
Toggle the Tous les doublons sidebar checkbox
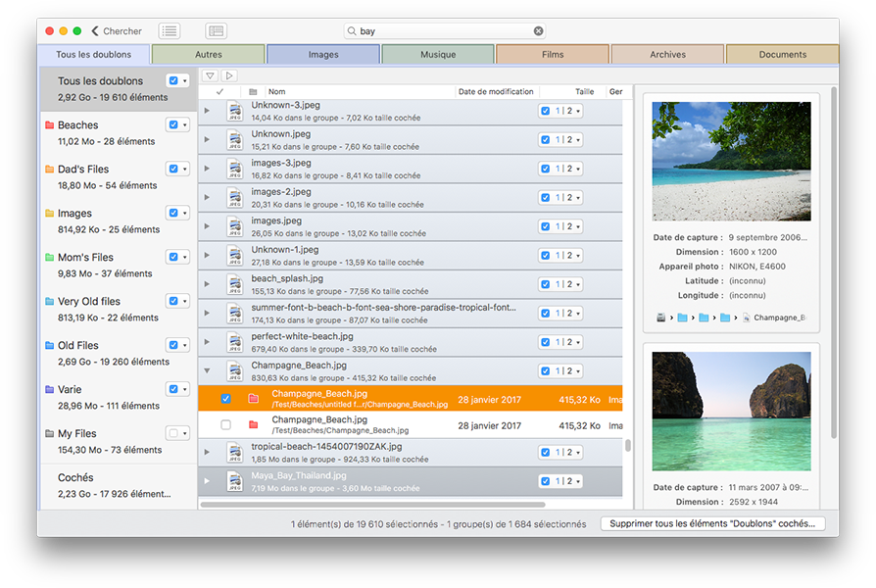[173, 80]
